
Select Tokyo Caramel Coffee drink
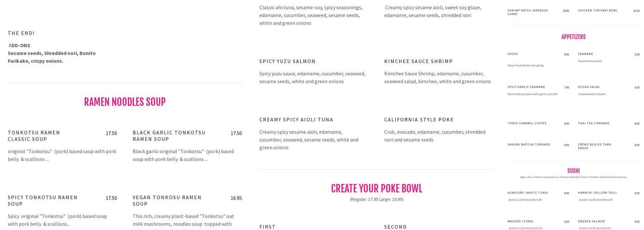527,123
